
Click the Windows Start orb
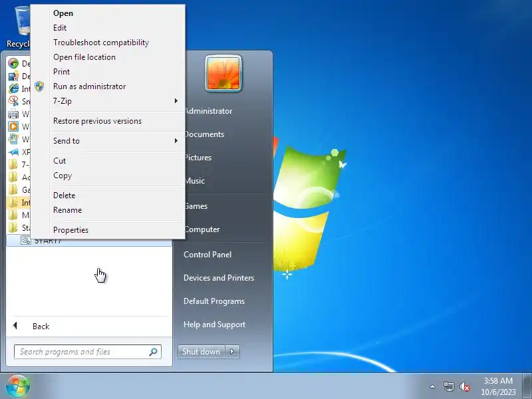click(18, 386)
